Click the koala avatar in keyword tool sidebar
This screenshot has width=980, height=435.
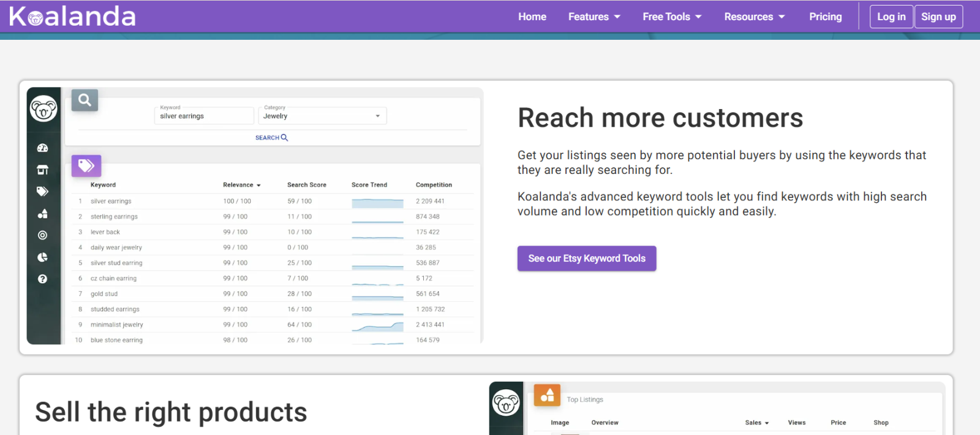[43, 108]
